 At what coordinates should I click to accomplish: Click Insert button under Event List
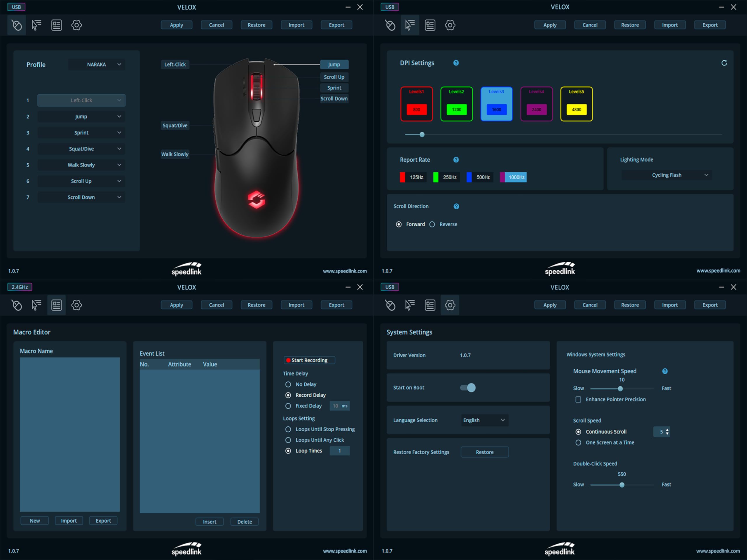tap(210, 522)
